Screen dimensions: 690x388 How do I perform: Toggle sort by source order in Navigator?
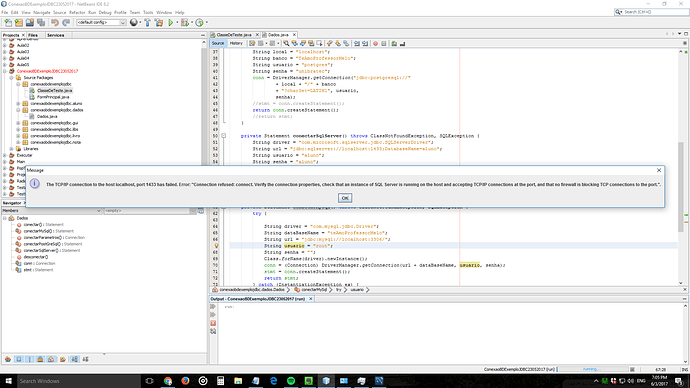pyautogui.click(x=85, y=359)
